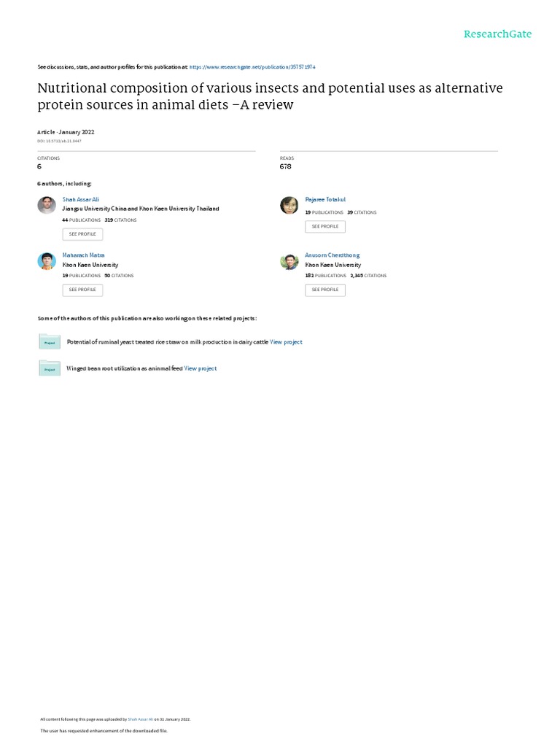View project for ruminal yeast rice straw
The width and height of the screenshot is (560, 747).
click(286, 341)
